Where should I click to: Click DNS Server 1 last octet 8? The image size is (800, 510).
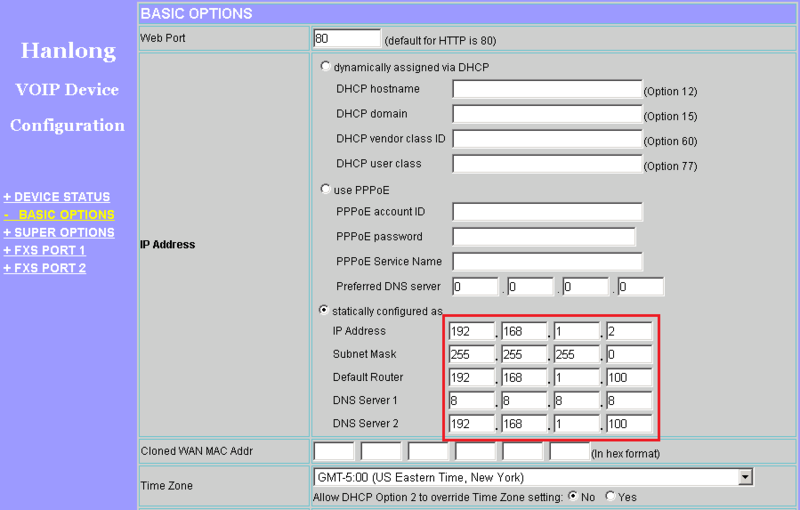click(x=629, y=400)
